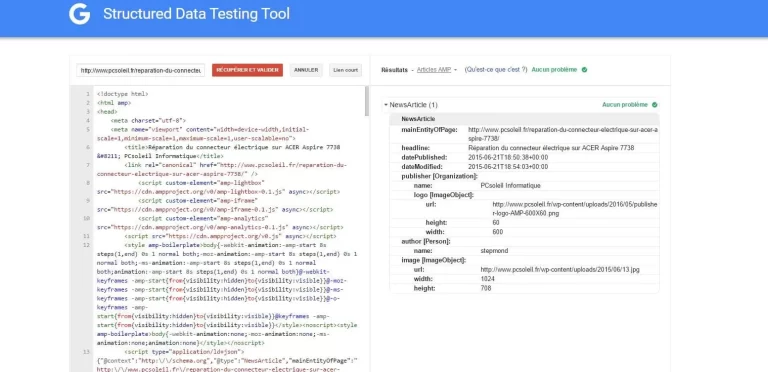Click author name stepmond
The height and width of the screenshot is (372, 768).
point(494,251)
